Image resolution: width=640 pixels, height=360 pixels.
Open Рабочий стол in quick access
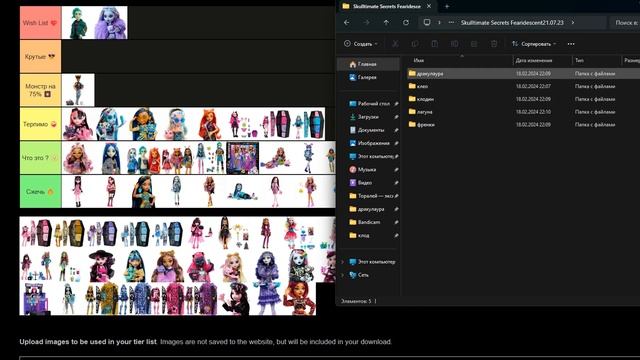373,104
